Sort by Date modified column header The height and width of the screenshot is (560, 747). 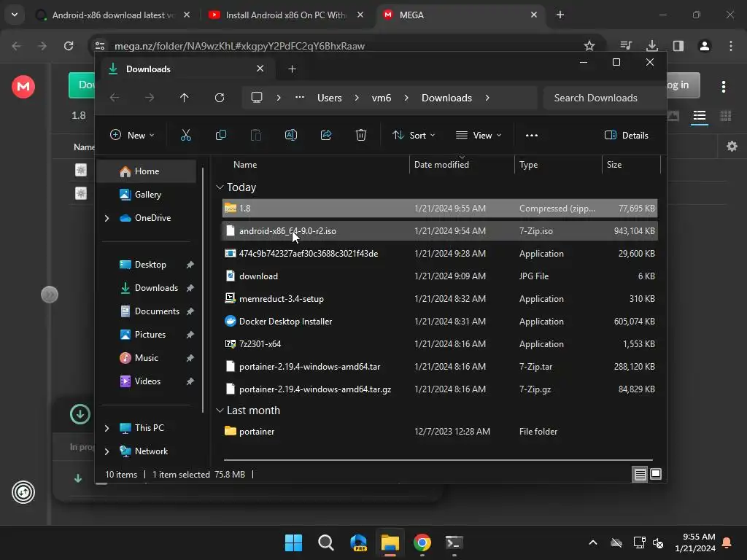click(461, 164)
